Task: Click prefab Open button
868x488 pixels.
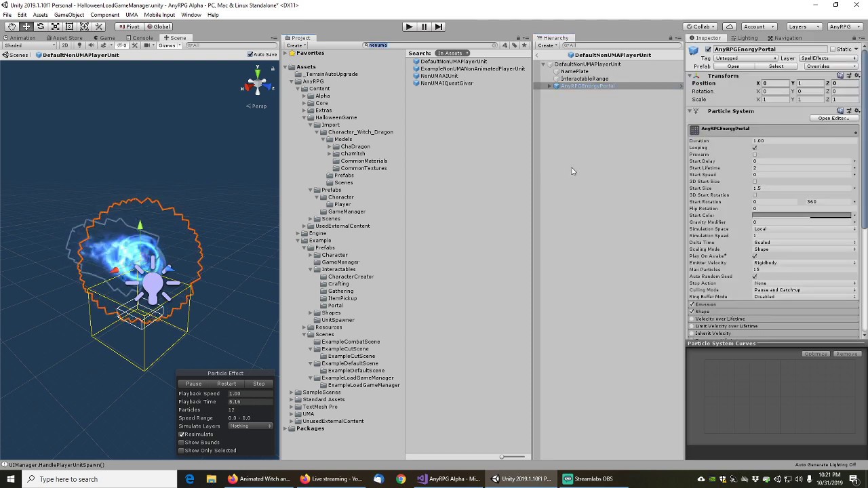Action: point(734,66)
